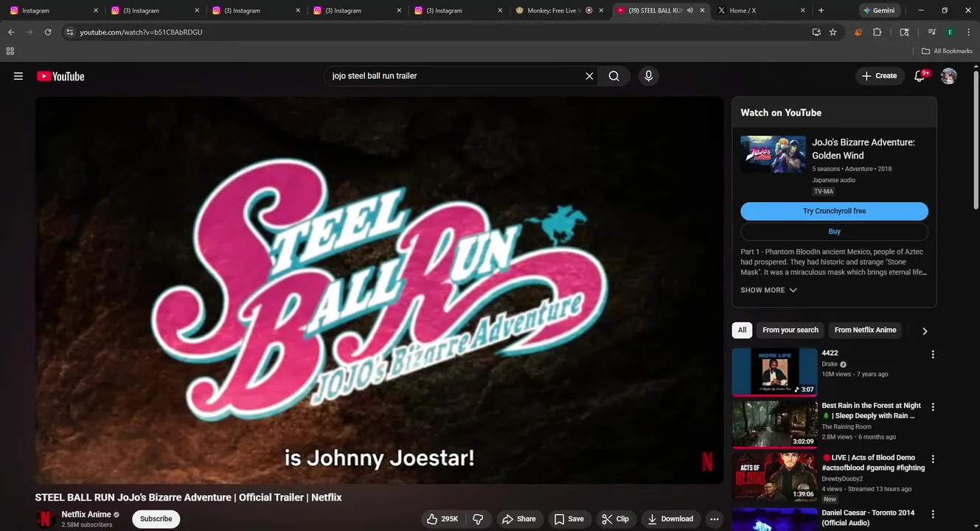Subscribe to Netflix Anime
Viewport: 980px width, 531px height.
click(x=156, y=519)
